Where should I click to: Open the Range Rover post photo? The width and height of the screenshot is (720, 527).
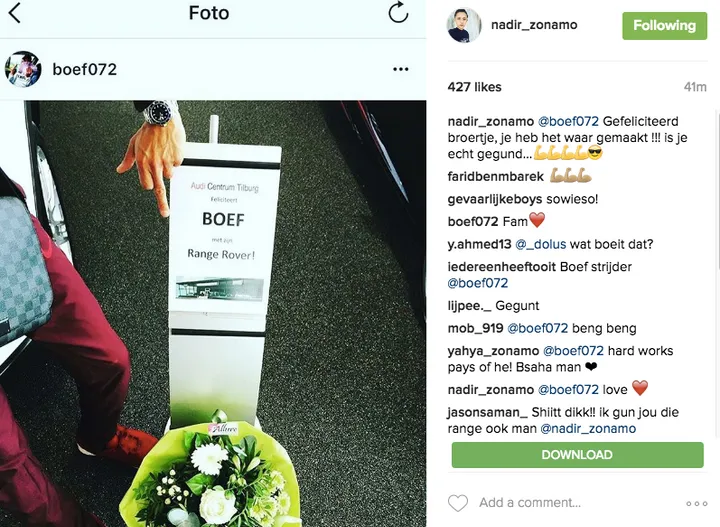[213, 314]
